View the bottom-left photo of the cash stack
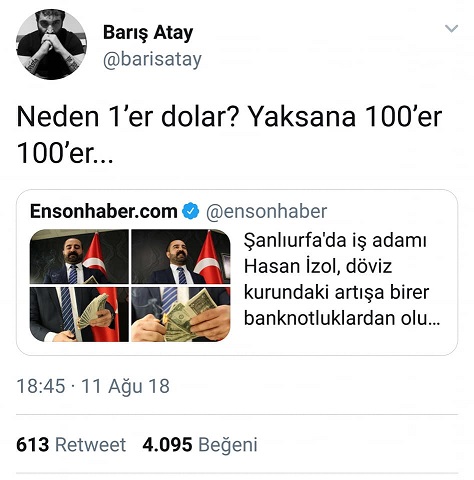474x480 pixels. tap(79, 314)
